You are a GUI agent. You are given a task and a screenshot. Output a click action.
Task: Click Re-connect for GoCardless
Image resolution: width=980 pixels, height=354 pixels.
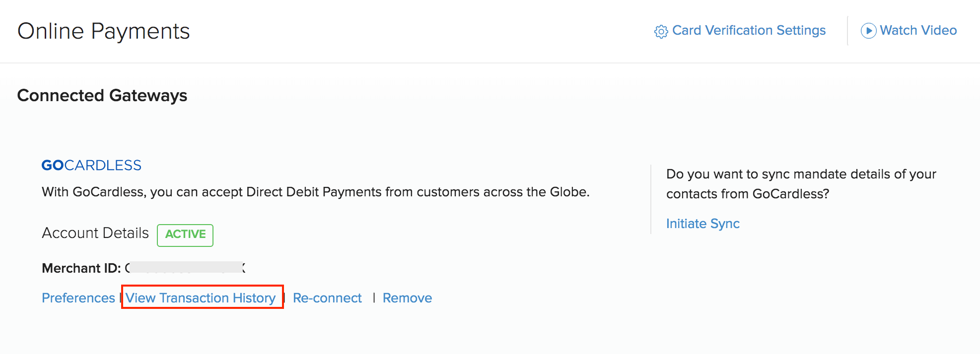(x=327, y=297)
